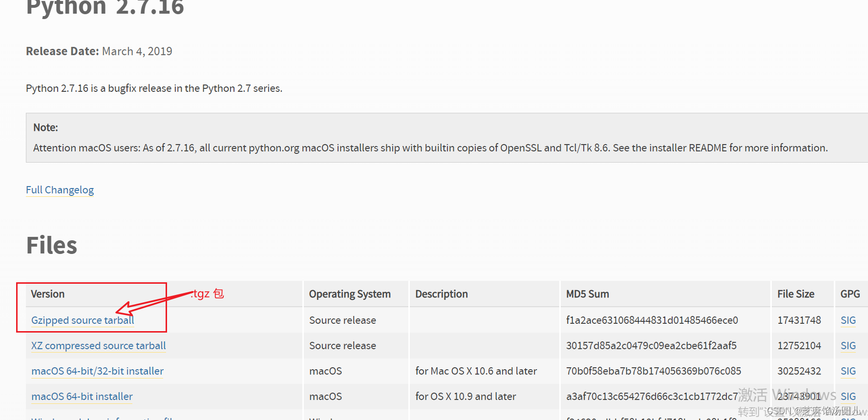This screenshot has height=420, width=868.
Task: Select the File Size column header
Action: pos(796,294)
